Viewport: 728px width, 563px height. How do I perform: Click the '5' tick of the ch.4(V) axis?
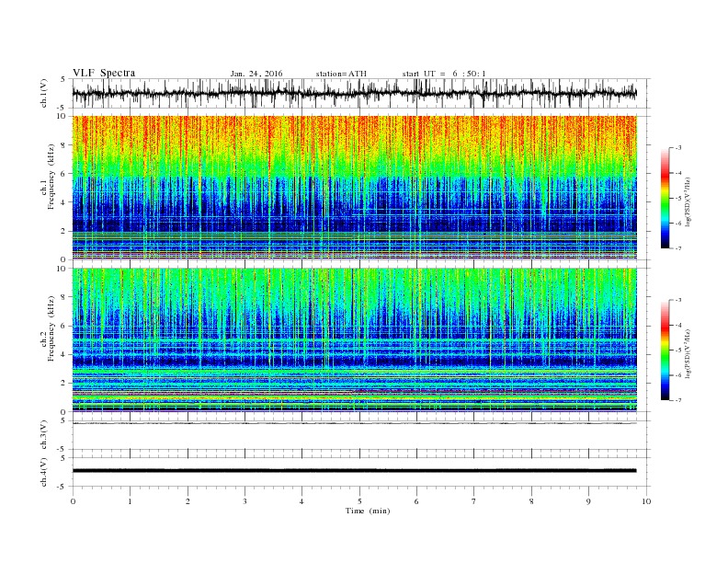click(63, 458)
